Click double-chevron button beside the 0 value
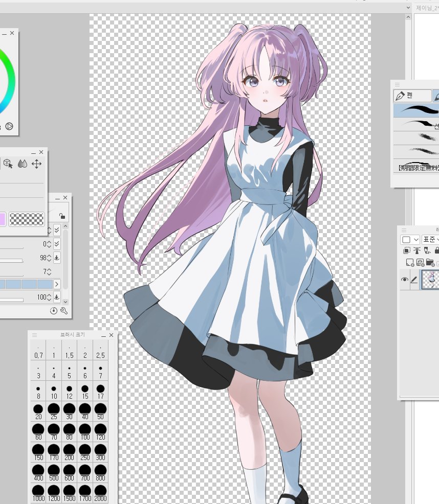 [x=57, y=244]
